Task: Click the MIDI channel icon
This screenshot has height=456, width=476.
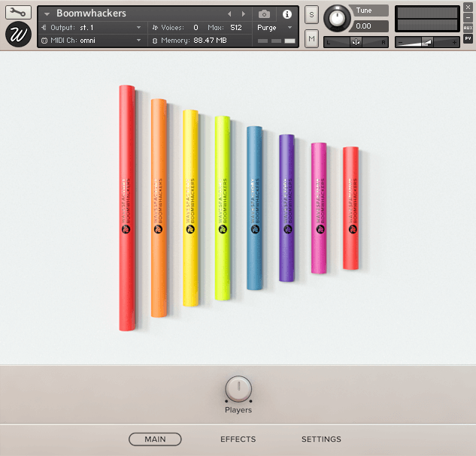Action: point(44,41)
